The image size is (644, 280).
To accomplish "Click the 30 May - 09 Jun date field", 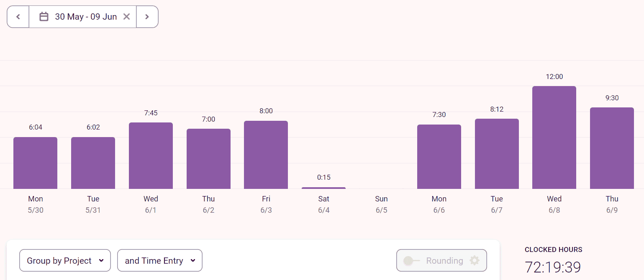I will 82,17.
